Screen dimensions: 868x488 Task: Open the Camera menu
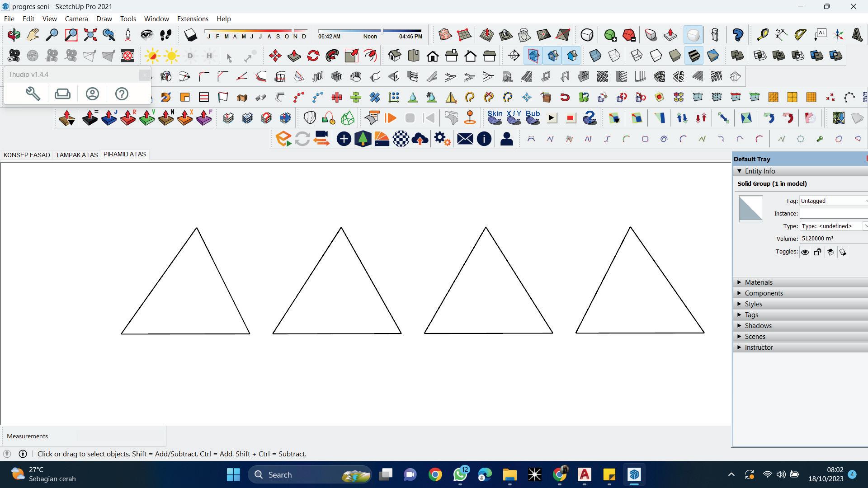(x=76, y=19)
